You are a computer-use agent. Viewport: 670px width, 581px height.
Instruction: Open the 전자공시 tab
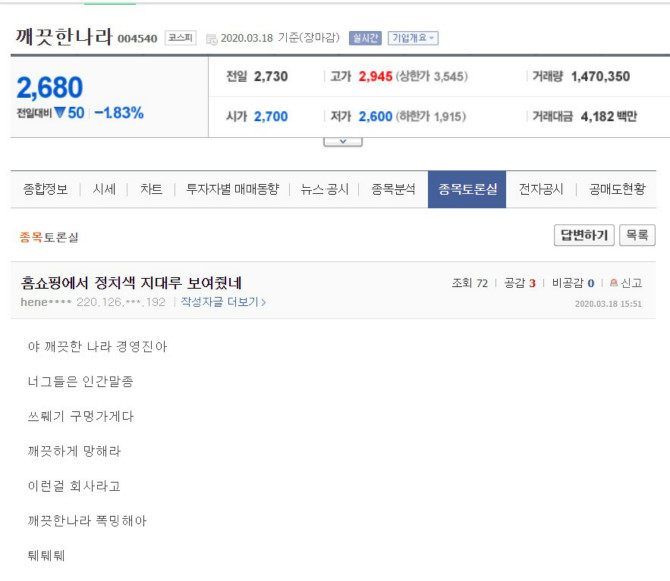coord(541,189)
